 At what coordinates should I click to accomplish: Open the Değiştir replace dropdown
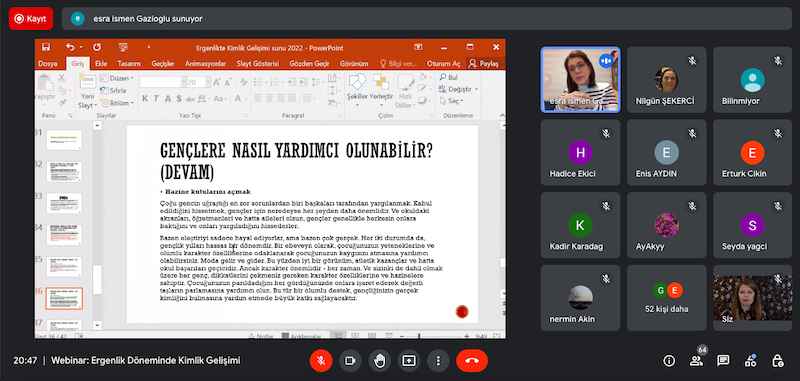[459, 89]
